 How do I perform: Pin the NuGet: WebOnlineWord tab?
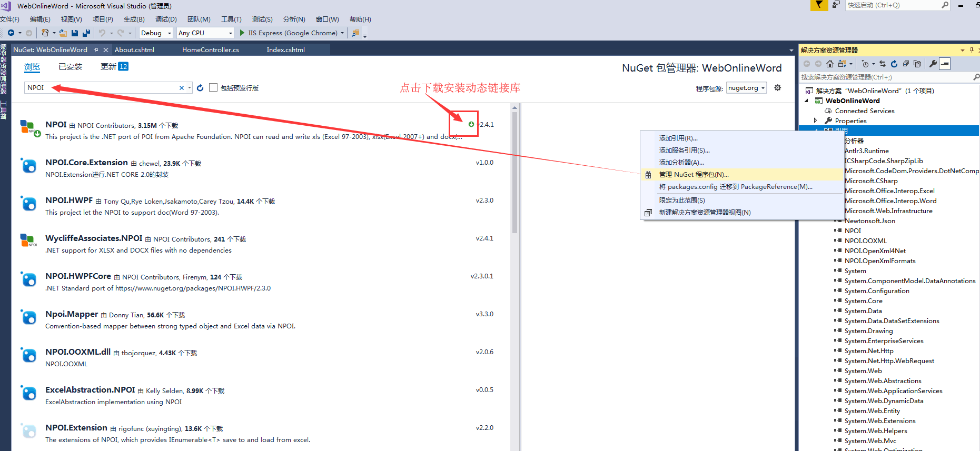pyautogui.click(x=96, y=50)
